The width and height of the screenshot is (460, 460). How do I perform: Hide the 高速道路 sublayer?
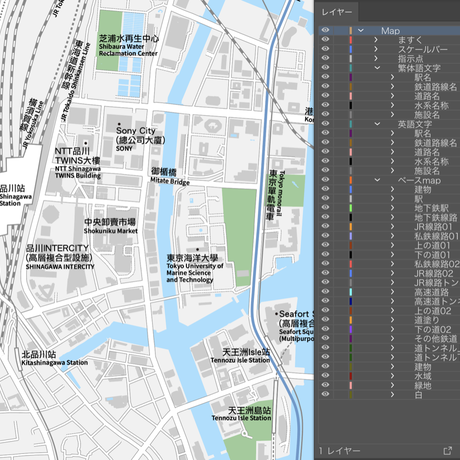pos(325,292)
